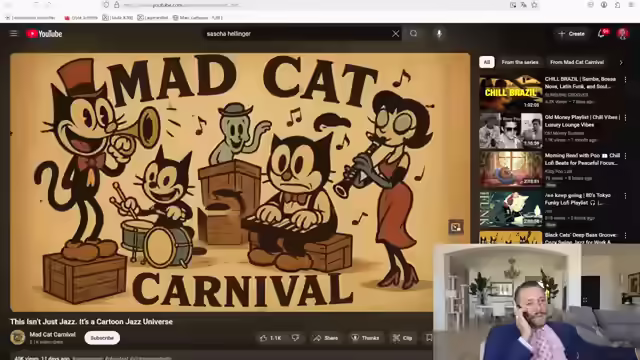Select the 'From the series' chip

coord(520,62)
